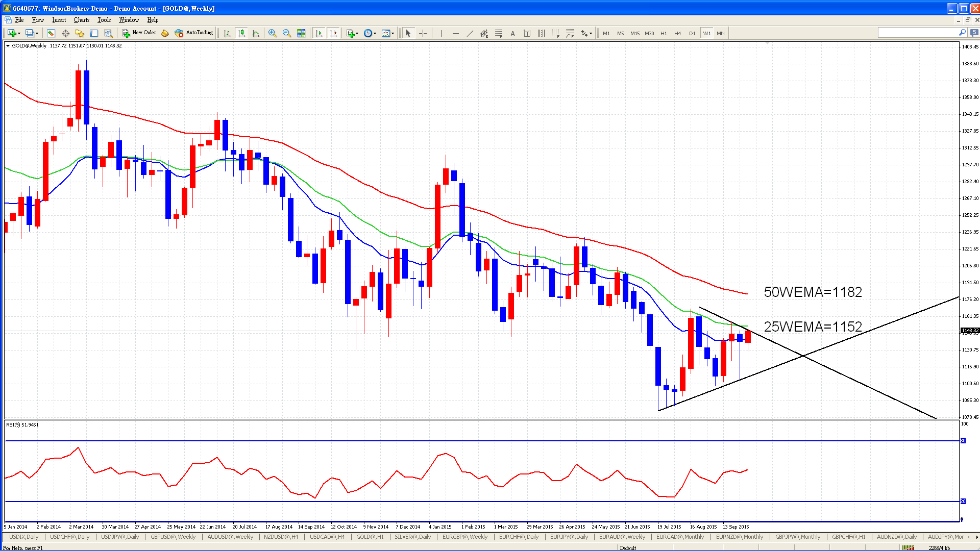Screen dimensions: 980x551
Task: Show the Terminal window icon
Action: pos(94,33)
